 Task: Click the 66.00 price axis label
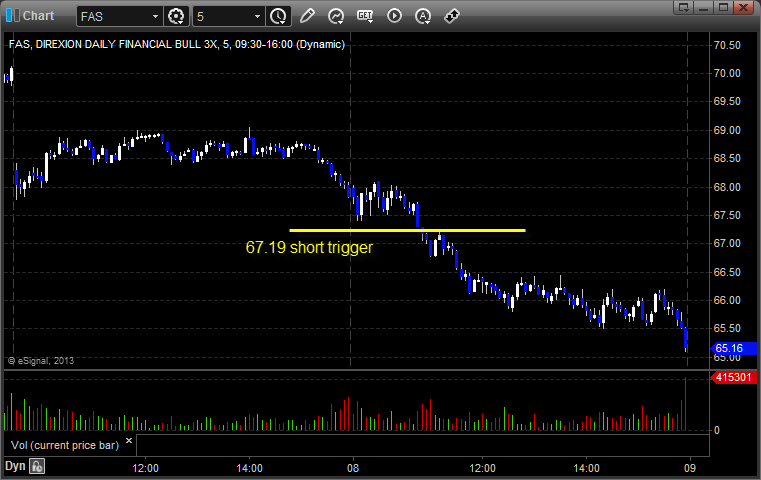coord(727,300)
